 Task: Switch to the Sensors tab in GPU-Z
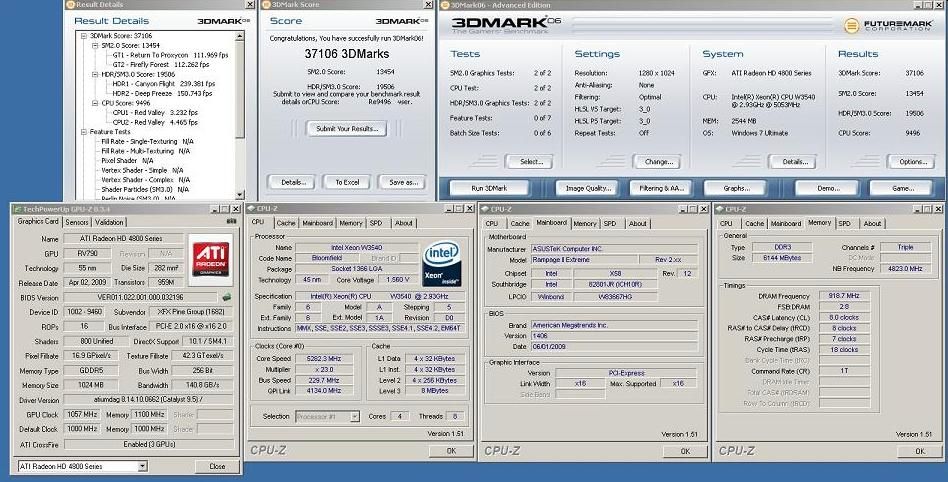pos(77,222)
